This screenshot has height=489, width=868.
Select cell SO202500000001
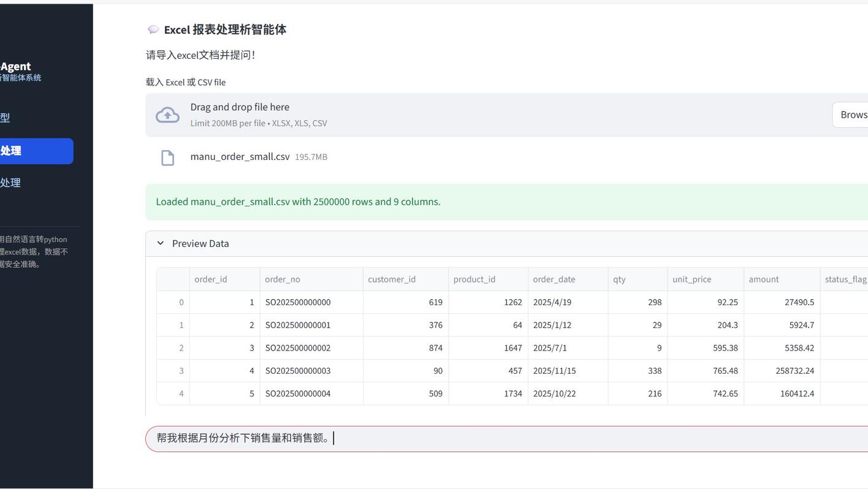(x=311, y=325)
